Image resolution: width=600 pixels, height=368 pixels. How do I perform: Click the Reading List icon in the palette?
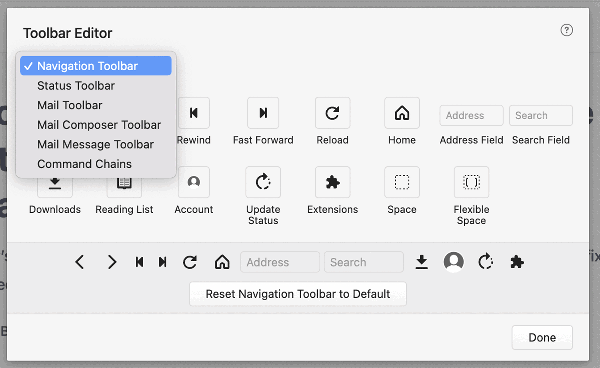click(124, 187)
